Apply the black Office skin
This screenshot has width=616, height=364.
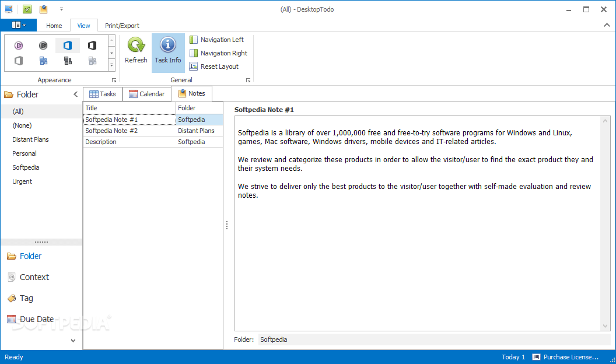click(92, 45)
